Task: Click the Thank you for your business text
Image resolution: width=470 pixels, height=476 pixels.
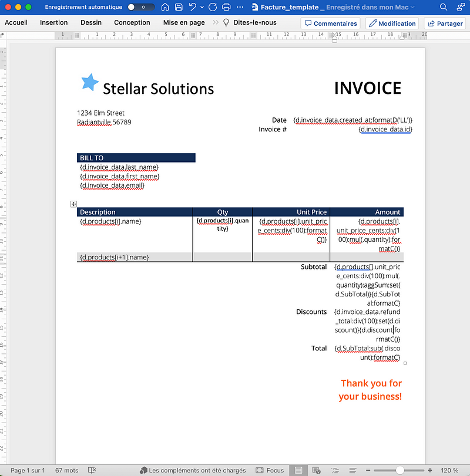Action: [x=370, y=390]
